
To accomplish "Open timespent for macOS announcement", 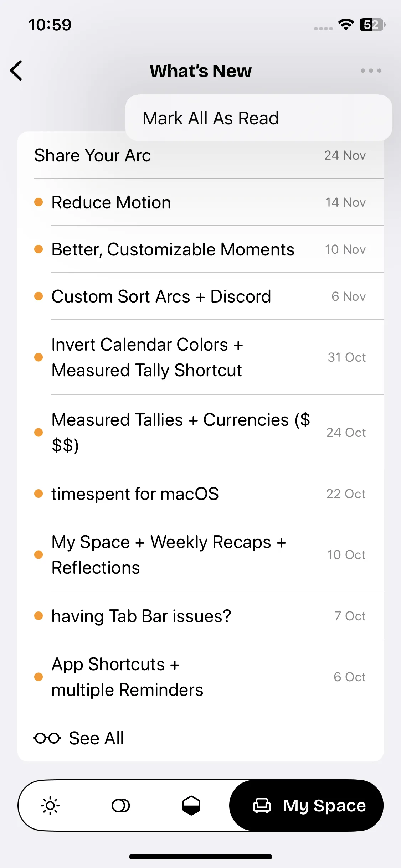I will 135,494.
